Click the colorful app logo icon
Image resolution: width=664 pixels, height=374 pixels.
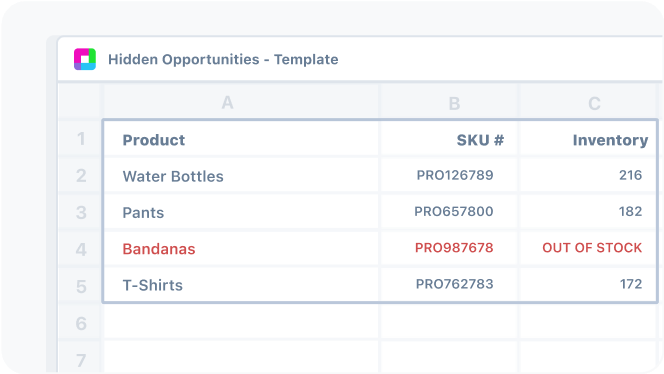85,59
